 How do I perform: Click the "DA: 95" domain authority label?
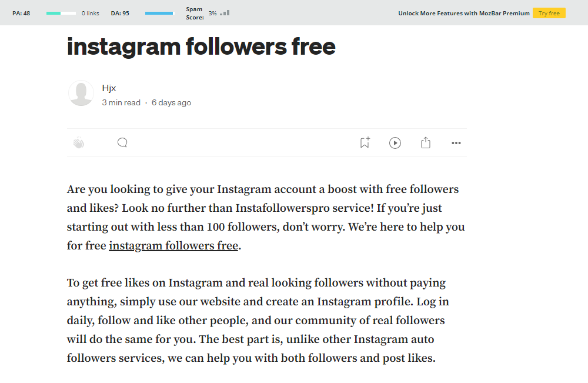point(120,13)
